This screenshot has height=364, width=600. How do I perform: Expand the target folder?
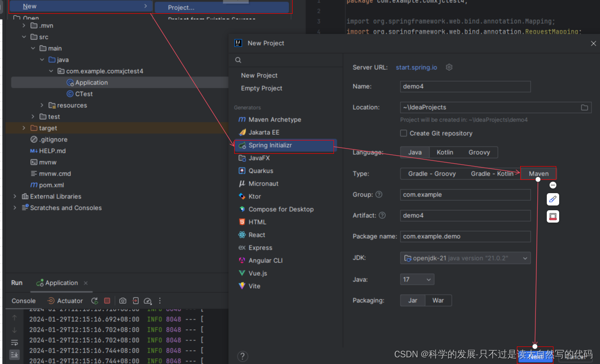(x=24, y=128)
